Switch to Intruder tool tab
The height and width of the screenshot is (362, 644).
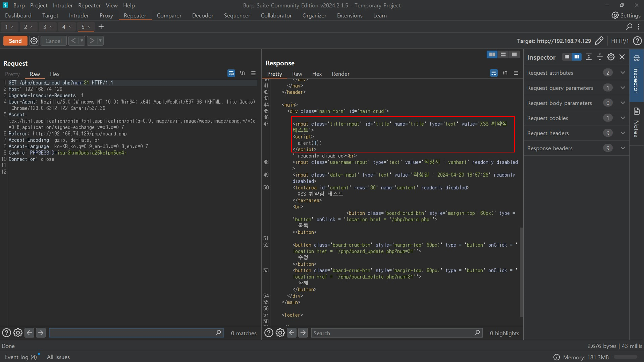tap(79, 15)
